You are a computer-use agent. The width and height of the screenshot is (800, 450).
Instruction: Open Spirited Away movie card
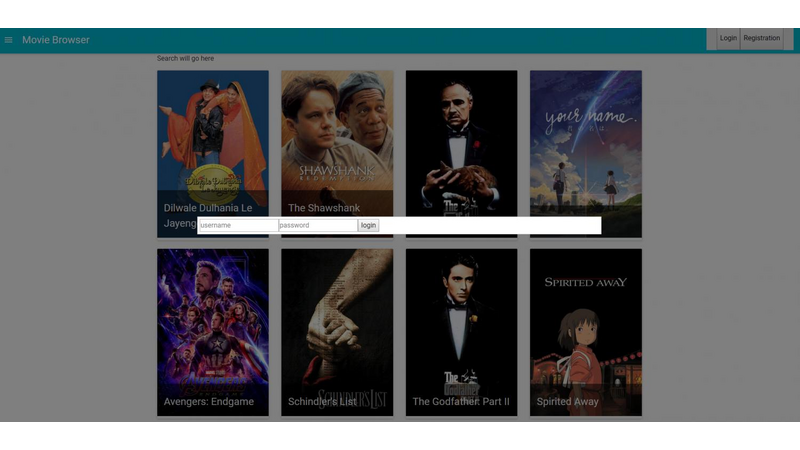pos(586,332)
